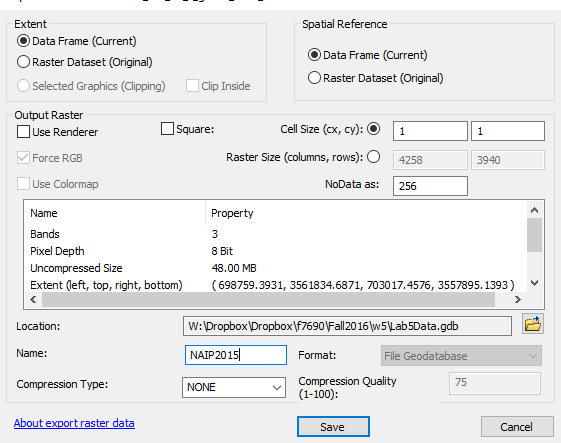The height and width of the screenshot is (443, 561).
Task: Click the cell size cy input field
Action: (508, 131)
